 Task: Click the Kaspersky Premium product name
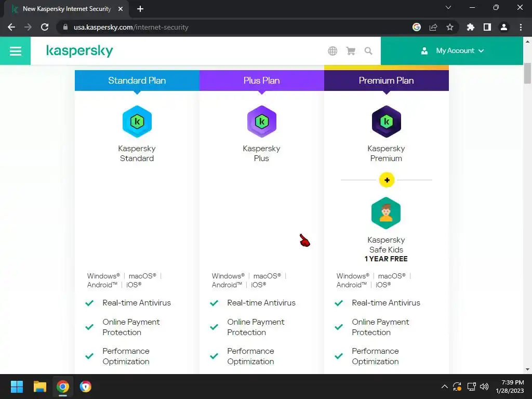click(386, 153)
